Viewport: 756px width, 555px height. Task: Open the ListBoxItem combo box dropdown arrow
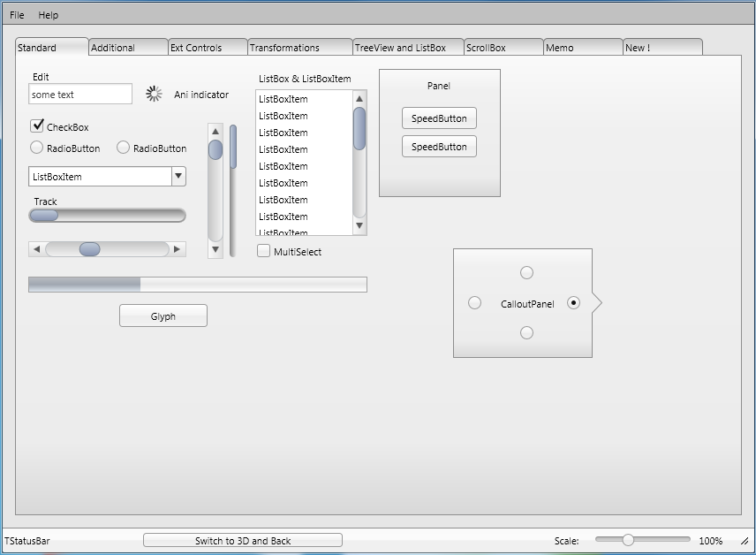178,176
